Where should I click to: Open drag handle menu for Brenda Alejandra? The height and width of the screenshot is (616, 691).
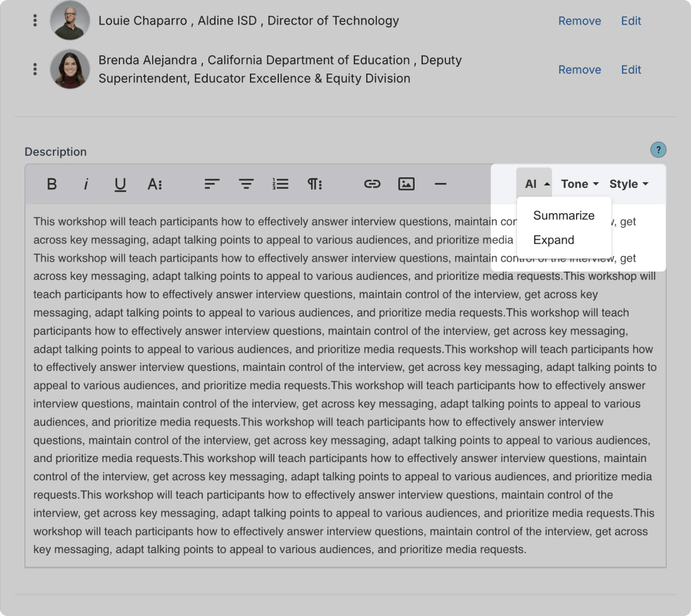pos(35,69)
